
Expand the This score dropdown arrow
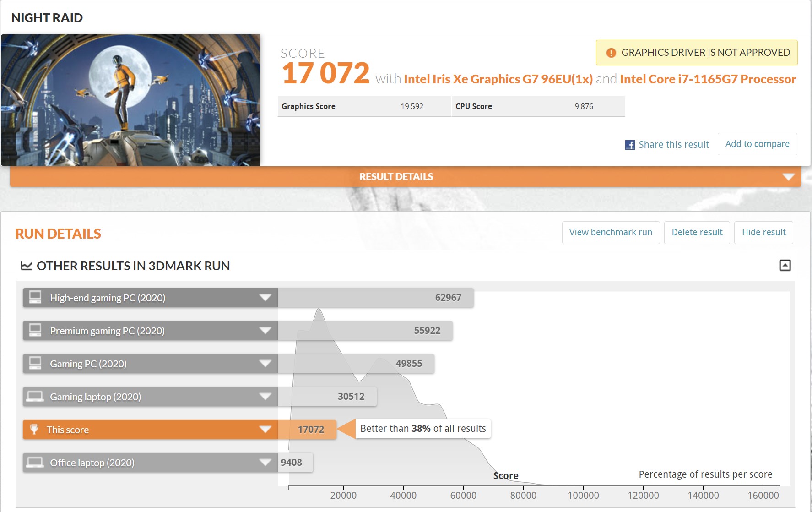tap(265, 430)
